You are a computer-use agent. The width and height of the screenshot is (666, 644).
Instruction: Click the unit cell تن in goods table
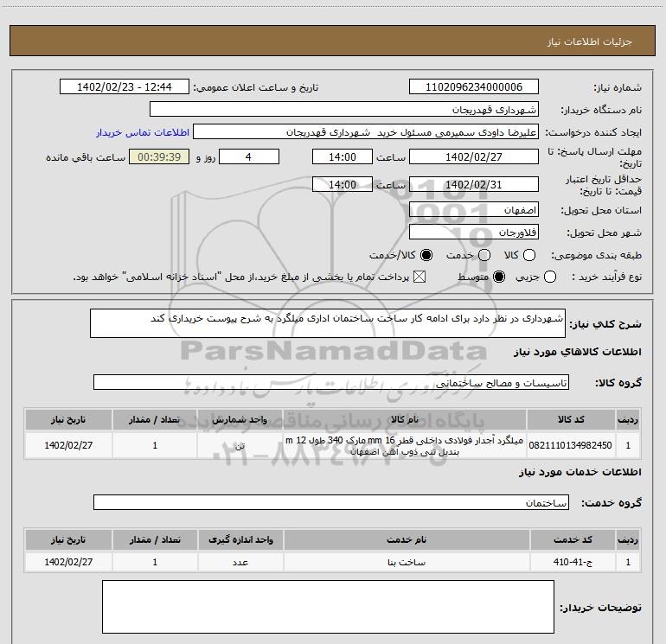pos(240,445)
